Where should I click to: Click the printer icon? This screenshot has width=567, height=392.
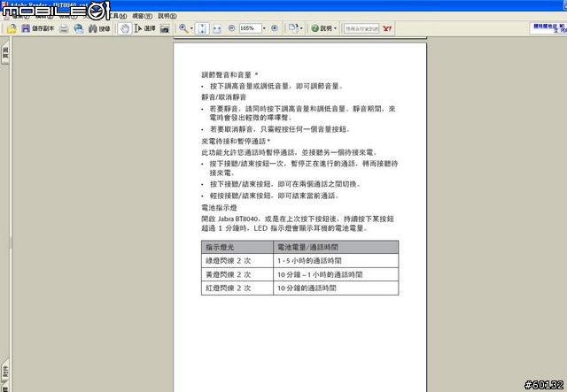tap(64, 28)
